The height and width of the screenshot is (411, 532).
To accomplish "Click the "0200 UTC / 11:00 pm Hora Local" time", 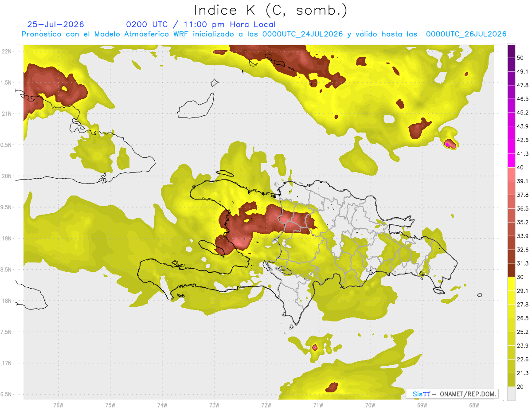I will pyautogui.click(x=200, y=24).
